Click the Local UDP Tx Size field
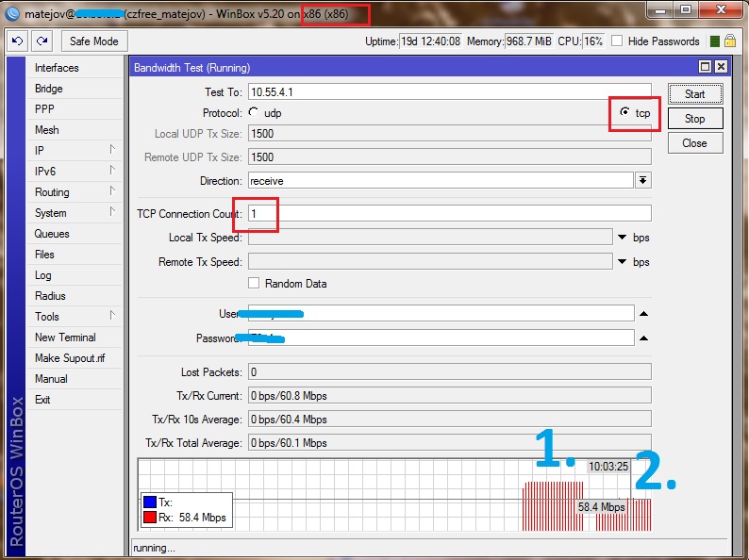Screen dimensions: 749x560 pos(450,133)
